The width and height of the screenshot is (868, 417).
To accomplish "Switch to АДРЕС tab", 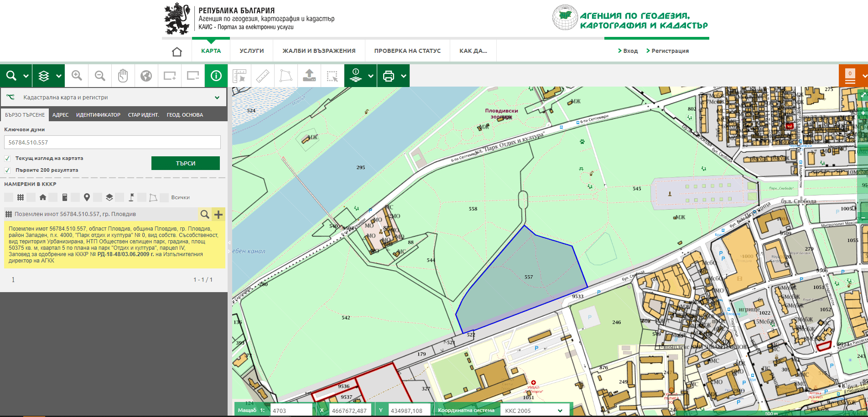I will [60, 115].
